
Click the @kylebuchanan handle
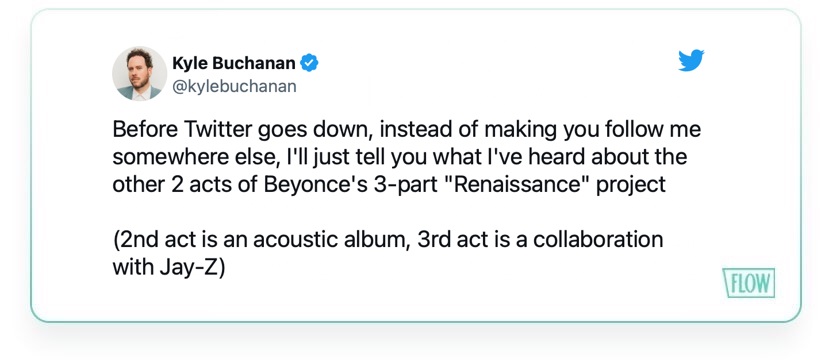coord(234,86)
